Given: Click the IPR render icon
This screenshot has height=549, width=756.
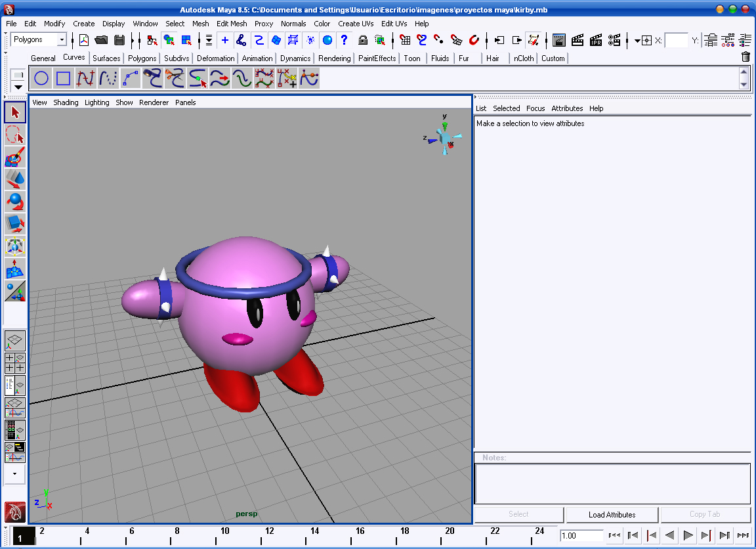Looking at the screenshot, I should (x=596, y=40).
